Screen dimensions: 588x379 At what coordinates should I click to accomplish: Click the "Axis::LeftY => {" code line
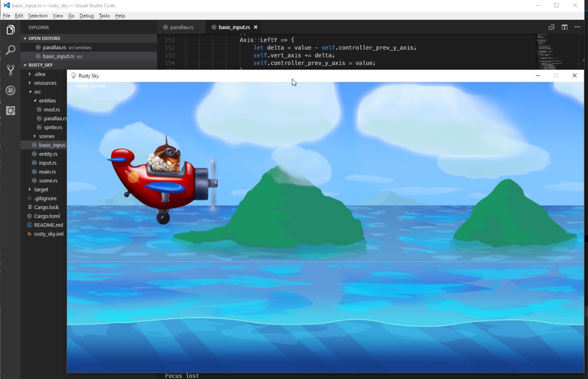[266, 40]
